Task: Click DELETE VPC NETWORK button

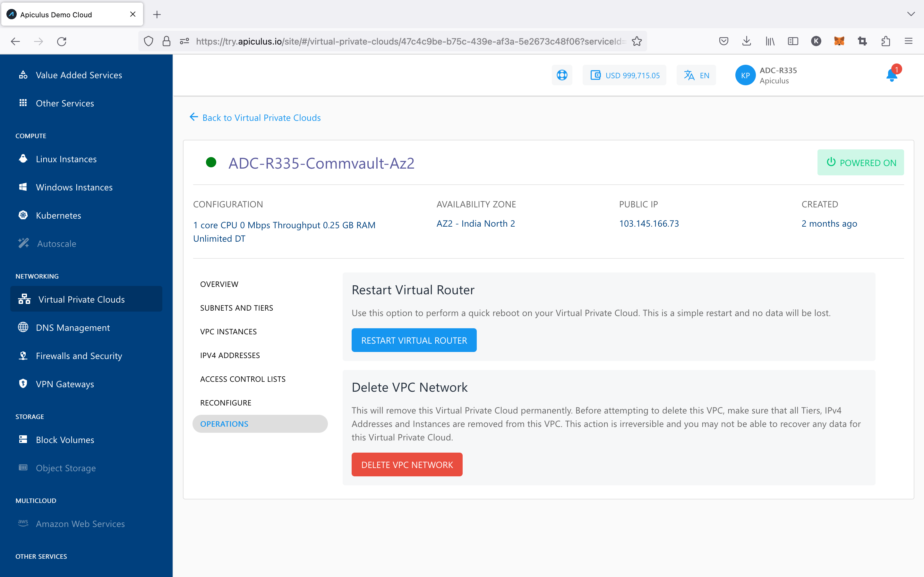Action: coord(406,464)
